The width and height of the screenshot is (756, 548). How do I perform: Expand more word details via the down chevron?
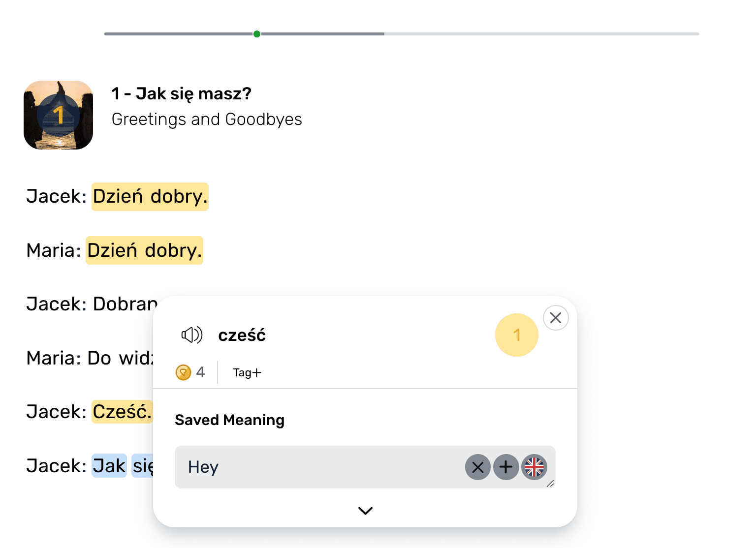point(365,511)
